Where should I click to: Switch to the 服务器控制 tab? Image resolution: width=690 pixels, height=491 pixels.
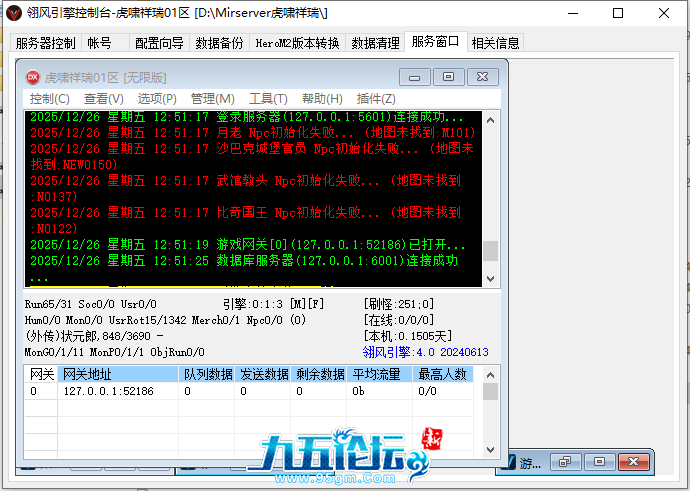click(45, 43)
